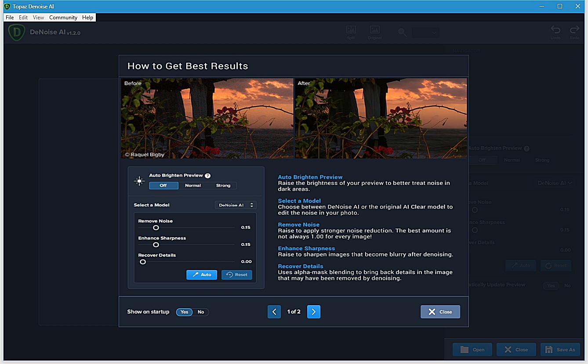Click the blue "Remove Noise" heading
This screenshot has width=588, height=364.
[299, 225]
